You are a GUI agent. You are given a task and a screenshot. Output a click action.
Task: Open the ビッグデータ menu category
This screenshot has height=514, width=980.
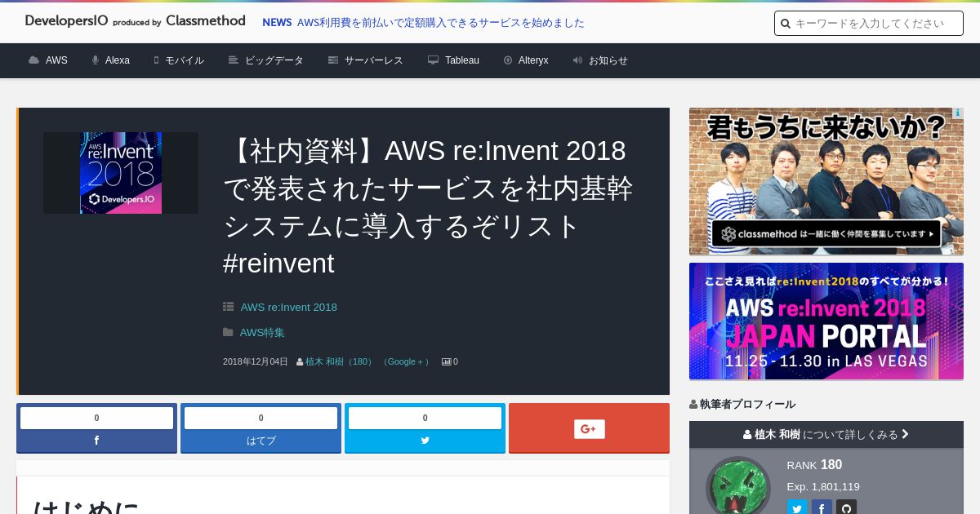tap(265, 60)
